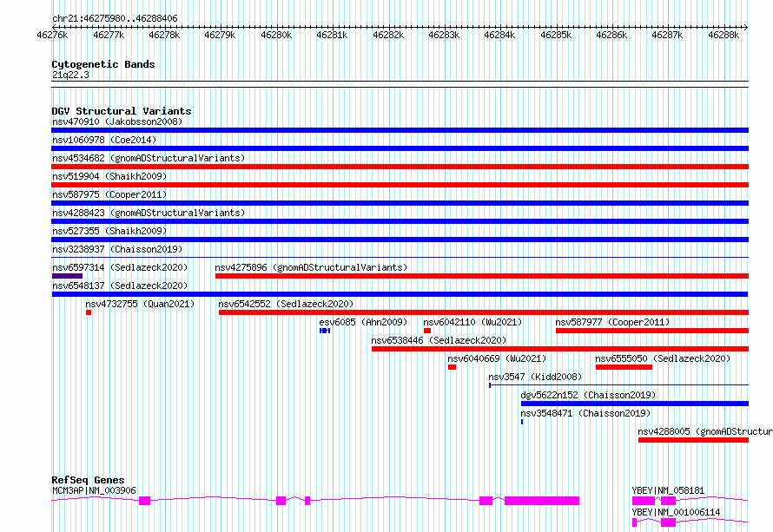Click the nsv470910 (Jakobsson2008) label

click(117, 122)
